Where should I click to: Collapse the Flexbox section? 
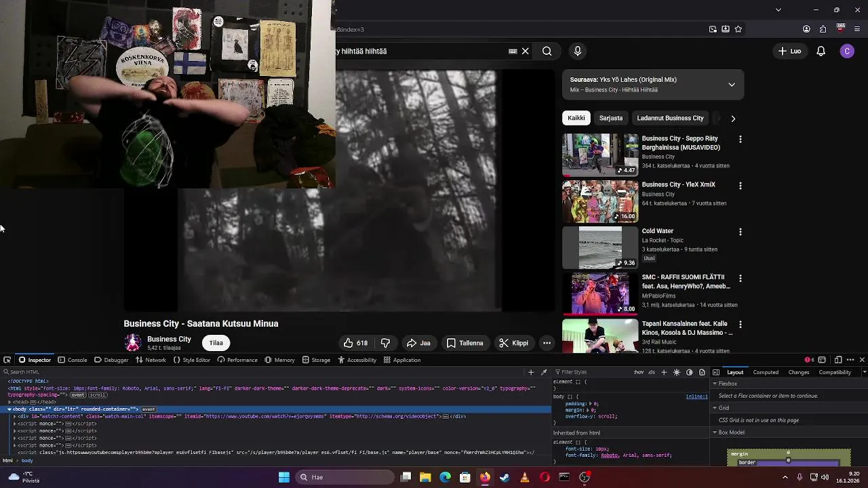pos(715,384)
